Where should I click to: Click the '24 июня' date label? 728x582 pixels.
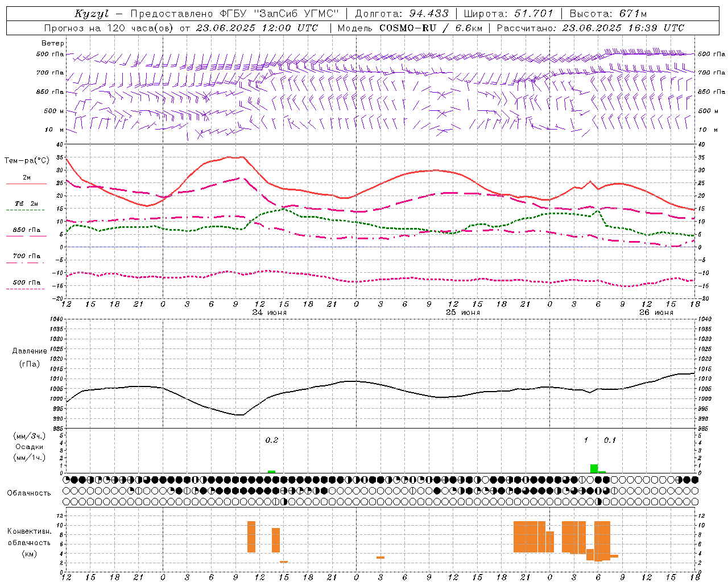[270, 313]
